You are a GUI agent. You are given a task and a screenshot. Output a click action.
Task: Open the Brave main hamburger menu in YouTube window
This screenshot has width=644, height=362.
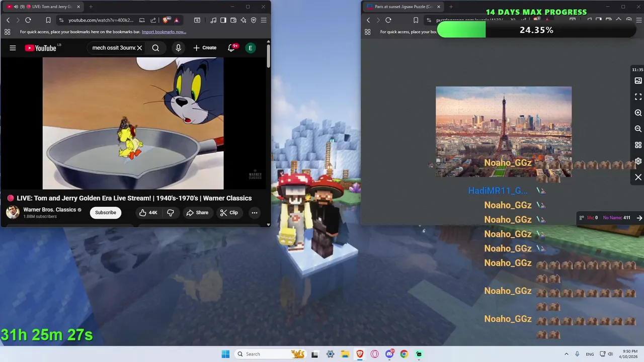click(264, 20)
